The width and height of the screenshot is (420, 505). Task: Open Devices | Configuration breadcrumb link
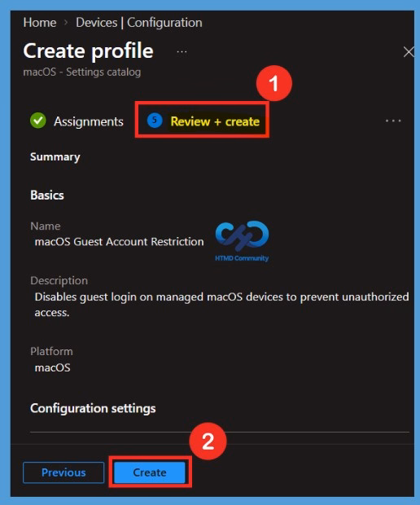[139, 23]
